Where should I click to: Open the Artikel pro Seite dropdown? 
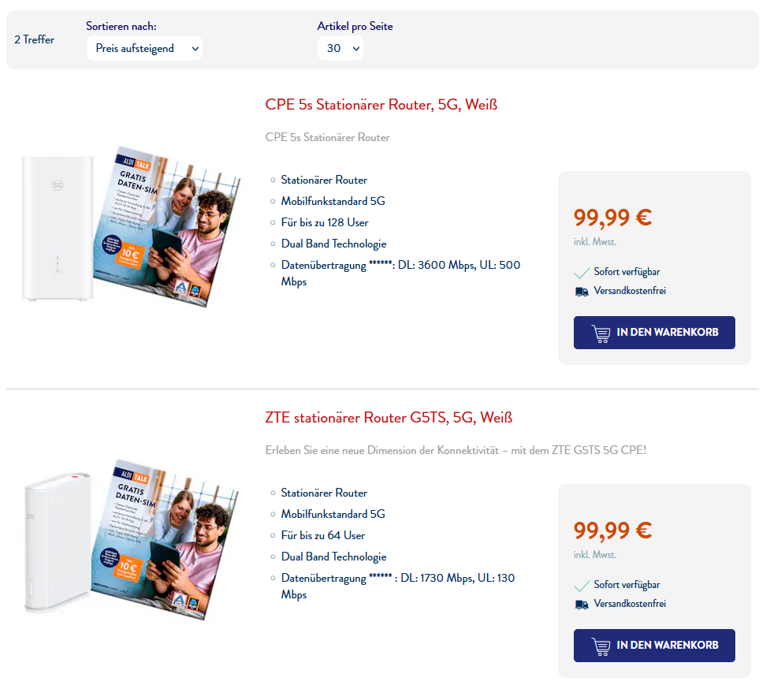[x=340, y=47]
